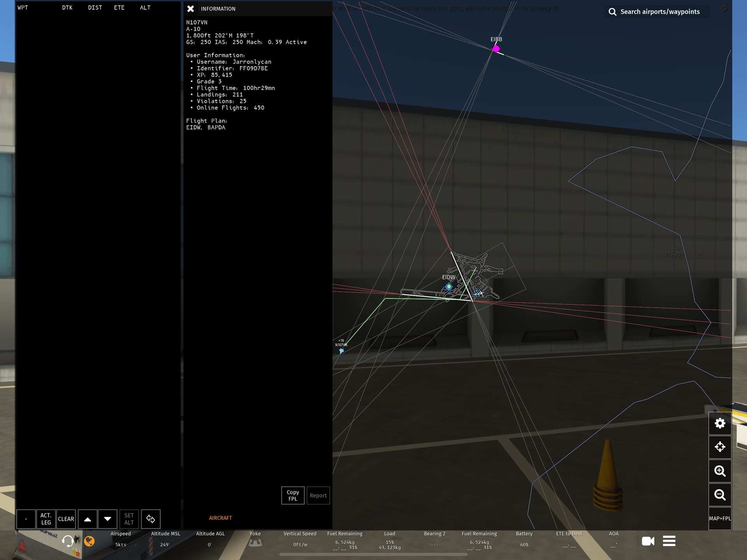Open ATC headset communication icon
Screen dimensions: 747x560
click(x=68, y=541)
